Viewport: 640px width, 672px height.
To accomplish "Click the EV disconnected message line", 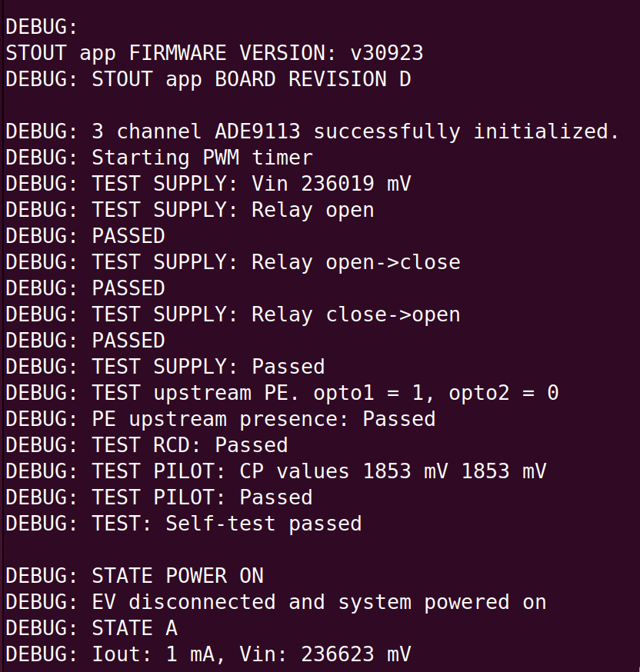I will 318,602.
